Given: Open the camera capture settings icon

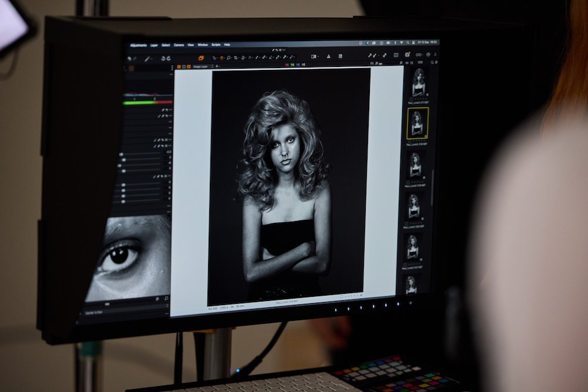Looking at the screenshot, I should point(407,56).
